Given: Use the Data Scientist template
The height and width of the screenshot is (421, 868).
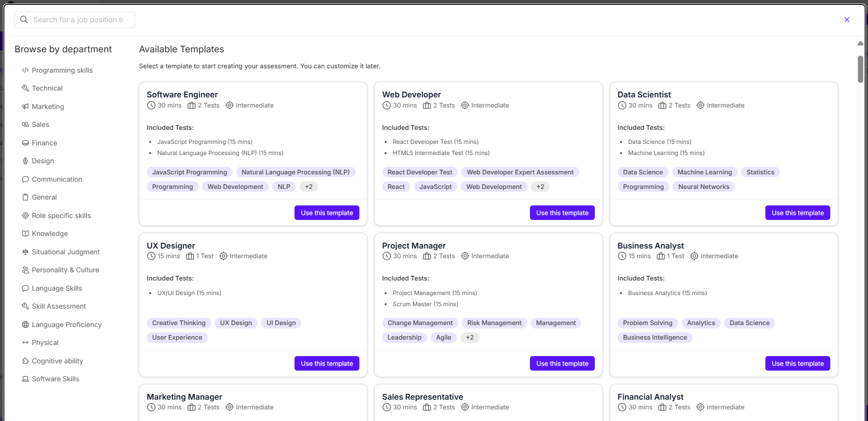Looking at the screenshot, I should click(x=797, y=213).
